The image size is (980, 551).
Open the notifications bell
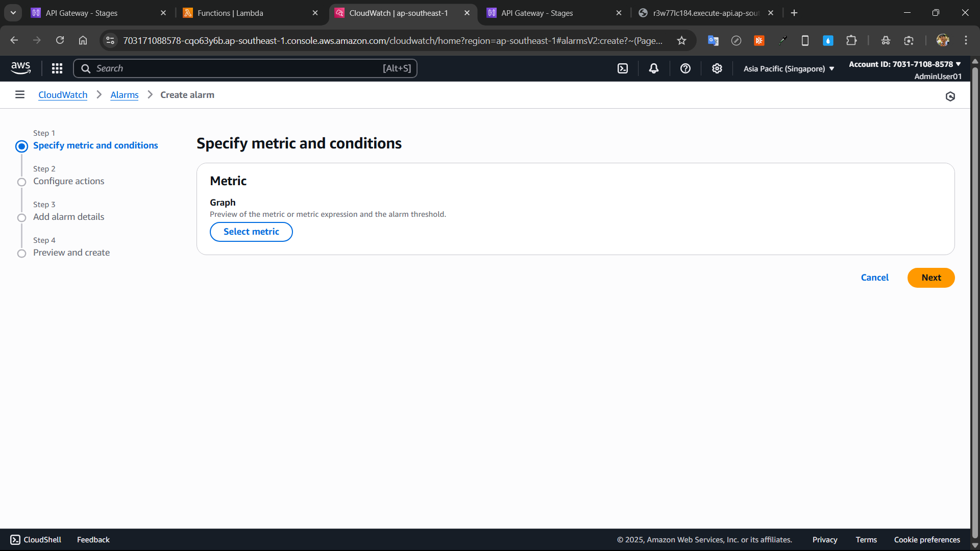click(654, 68)
